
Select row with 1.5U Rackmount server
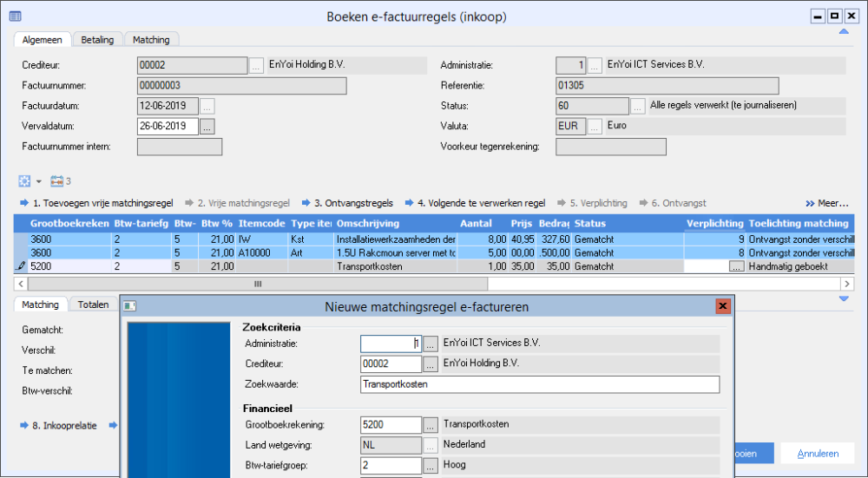pos(434,252)
